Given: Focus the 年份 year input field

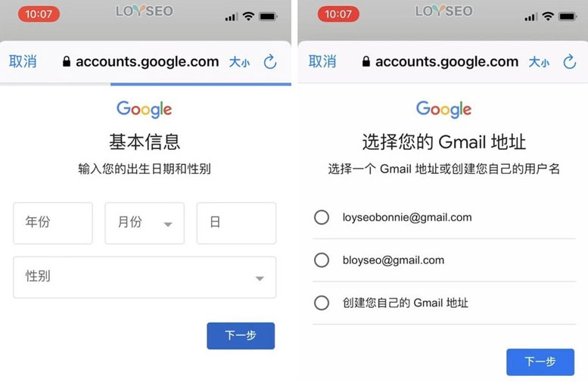Looking at the screenshot, I should pyautogui.click(x=53, y=223).
